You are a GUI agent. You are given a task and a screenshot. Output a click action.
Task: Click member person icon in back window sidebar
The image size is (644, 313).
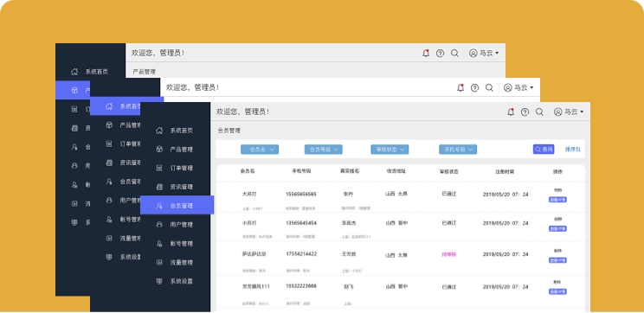pos(74,147)
